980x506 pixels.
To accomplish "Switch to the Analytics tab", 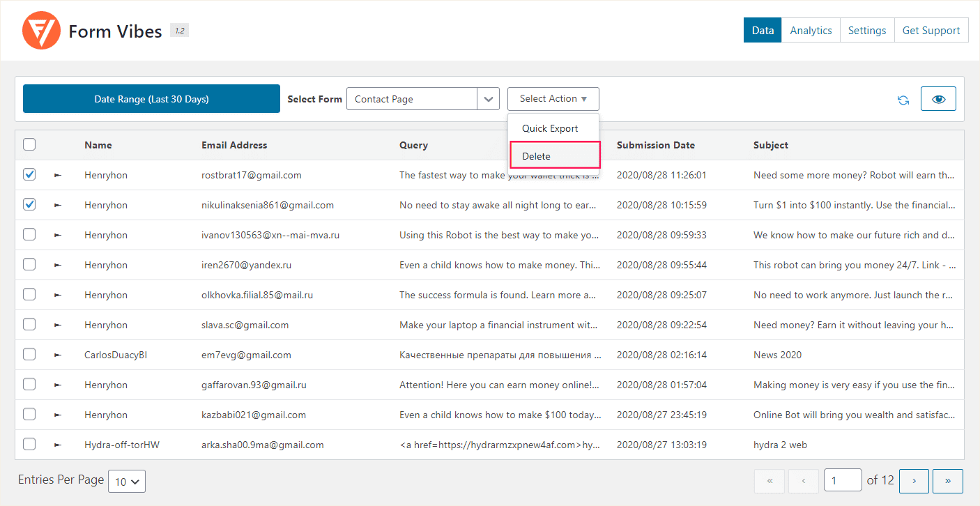I will pyautogui.click(x=811, y=31).
